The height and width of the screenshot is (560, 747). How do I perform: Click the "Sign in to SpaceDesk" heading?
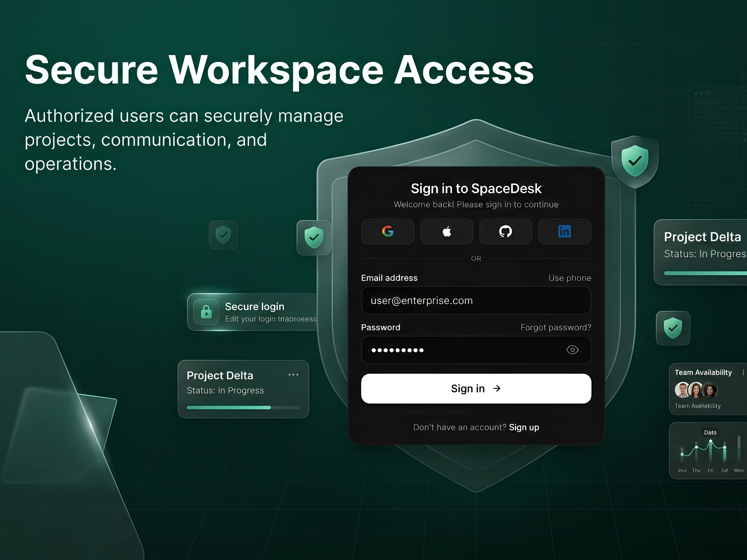tap(476, 188)
